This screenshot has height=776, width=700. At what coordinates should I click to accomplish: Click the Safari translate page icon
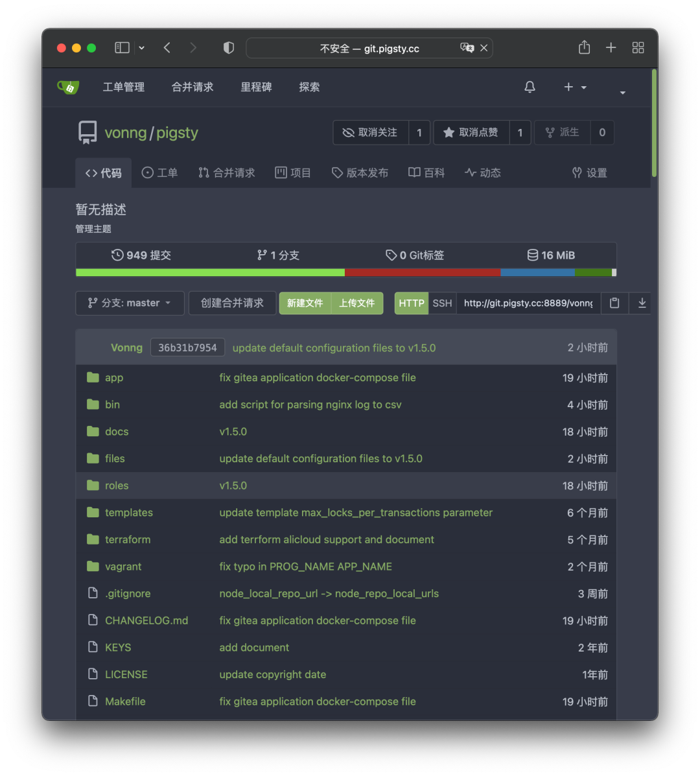467,48
